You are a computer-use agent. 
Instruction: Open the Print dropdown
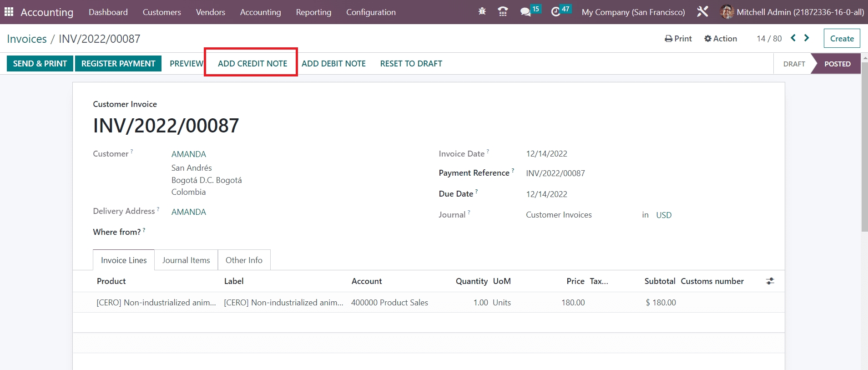coord(678,39)
